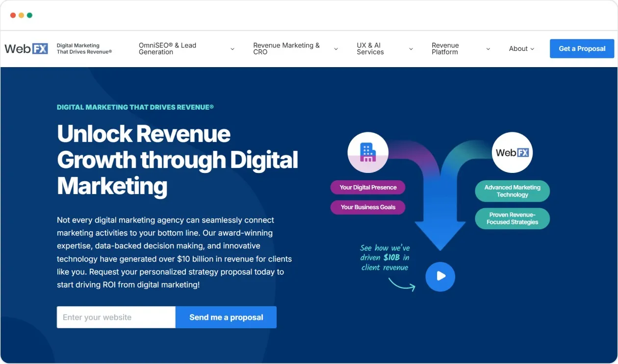
Task: Click the circular WebFX badge icon
Action: click(512, 152)
